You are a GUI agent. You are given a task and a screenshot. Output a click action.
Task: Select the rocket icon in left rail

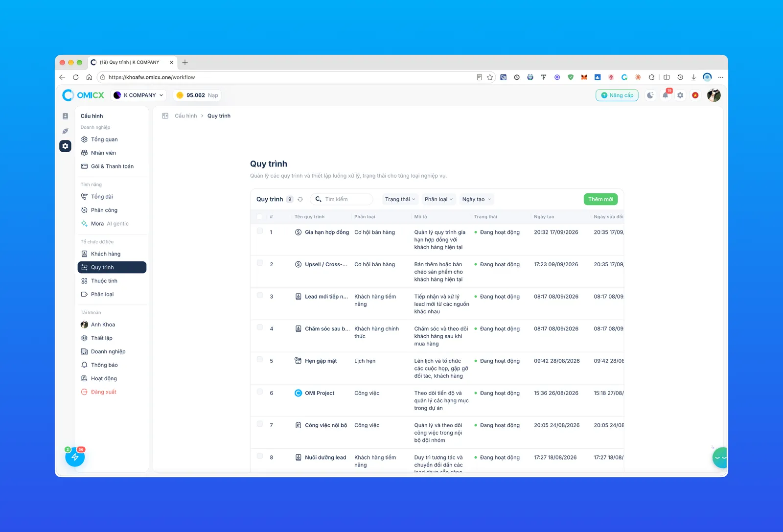click(x=65, y=131)
